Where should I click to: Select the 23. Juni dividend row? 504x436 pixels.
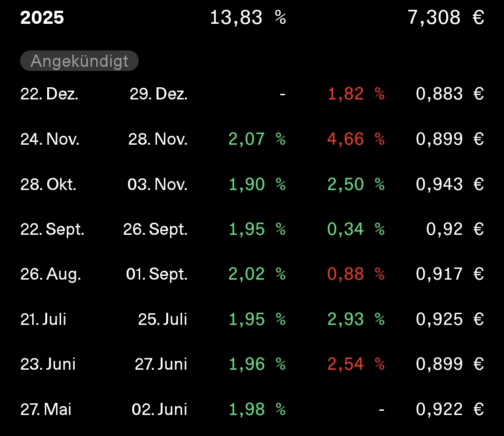tap(48, 364)
